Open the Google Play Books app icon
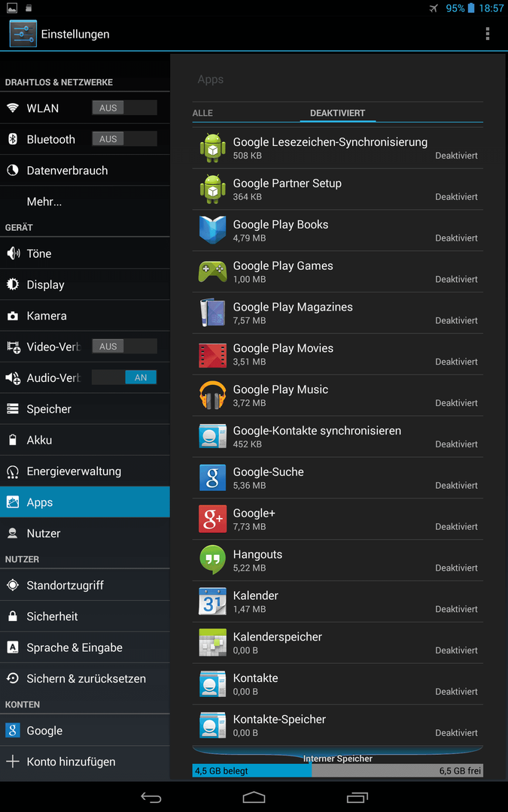 (212, 230)
